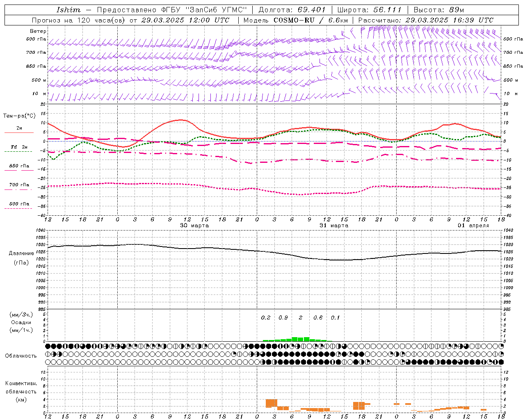Image resolution: width=525 pixels, height=420 pixels.
Task: Click the "Конвективн." convective cloud label
Action: point(21,383)
